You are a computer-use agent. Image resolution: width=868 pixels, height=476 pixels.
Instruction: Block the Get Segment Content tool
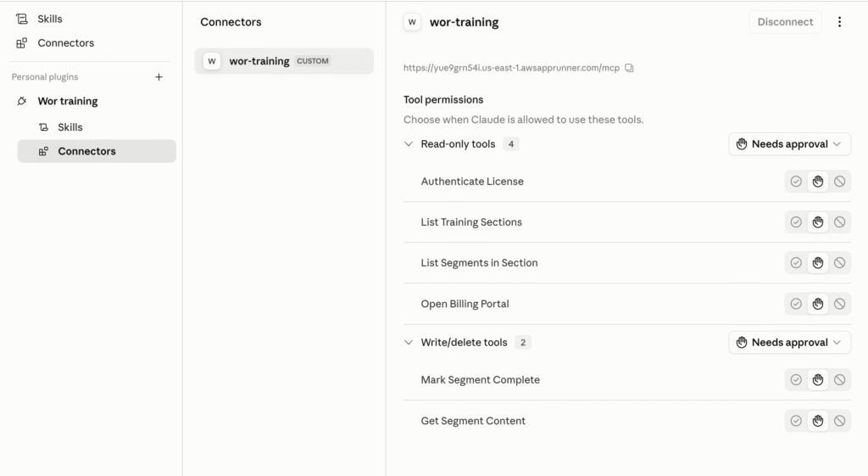pyautogui.click(x=839, y=421)
